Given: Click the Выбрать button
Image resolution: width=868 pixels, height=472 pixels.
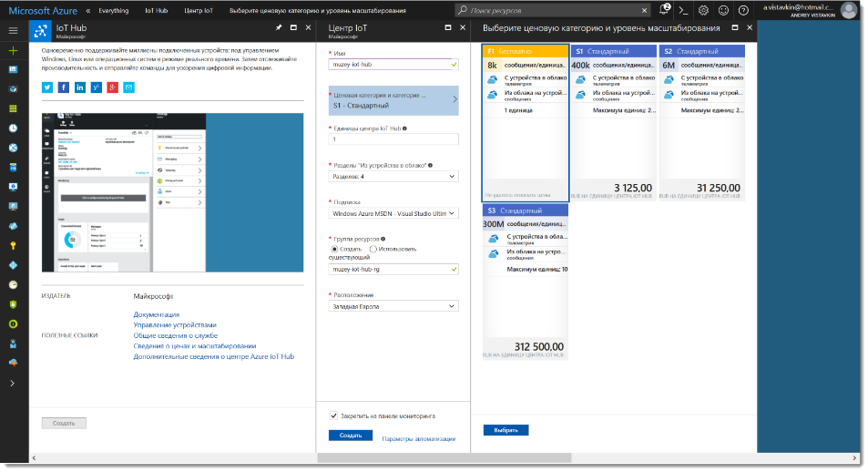Looking at the screenshot, I should 506,430.
